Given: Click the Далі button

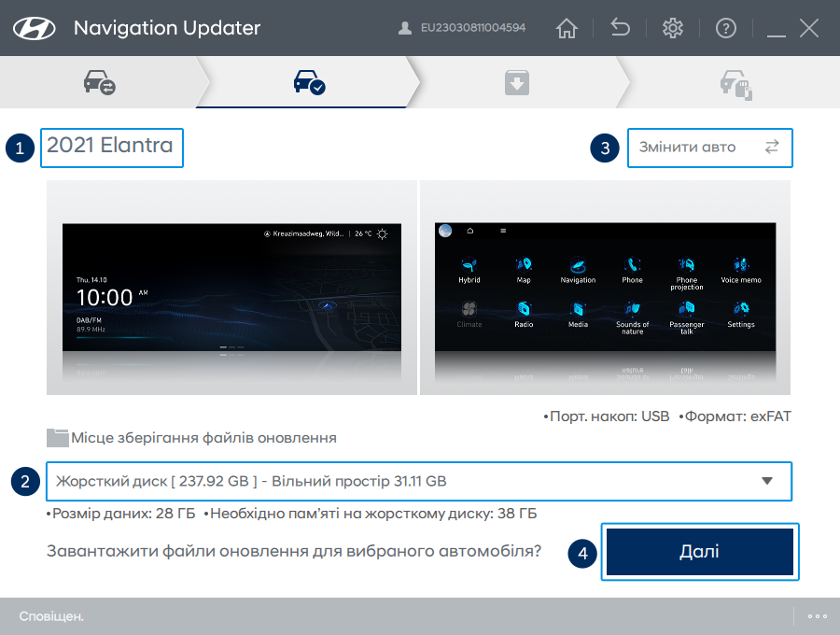Looking at the screenshot, I should click(x=700, y=552).
